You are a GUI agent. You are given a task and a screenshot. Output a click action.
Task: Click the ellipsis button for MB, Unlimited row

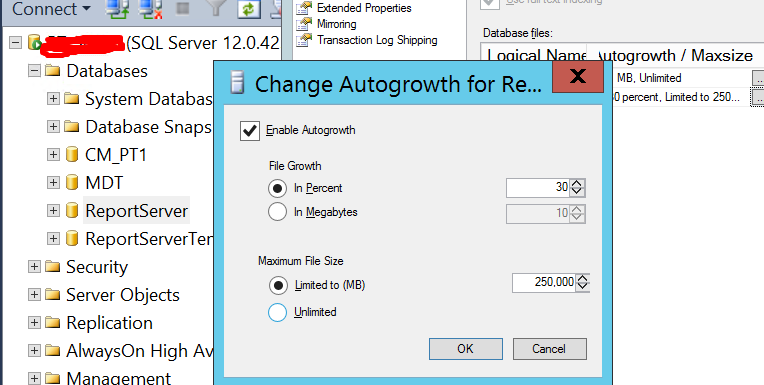point(758,77)
